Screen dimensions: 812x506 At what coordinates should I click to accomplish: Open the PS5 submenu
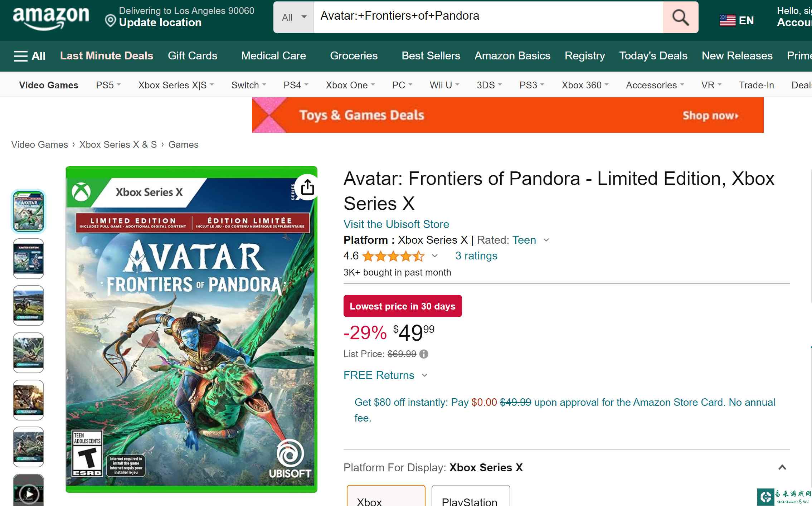[108, 85]
